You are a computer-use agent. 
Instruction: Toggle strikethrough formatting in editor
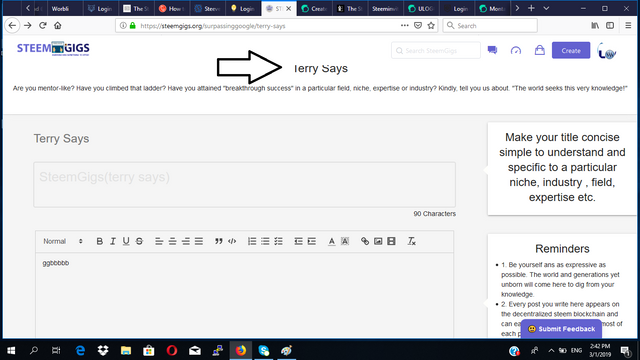[x=139, y=241]
